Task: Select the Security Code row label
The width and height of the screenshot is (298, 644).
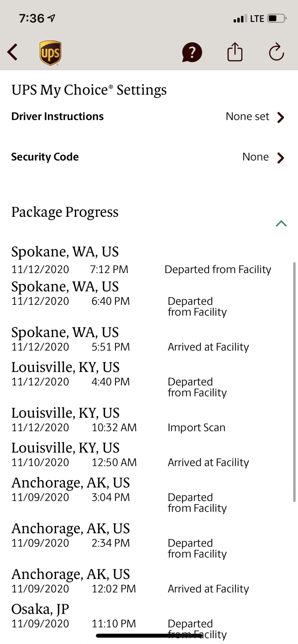Action: click(x=45, y=157)
